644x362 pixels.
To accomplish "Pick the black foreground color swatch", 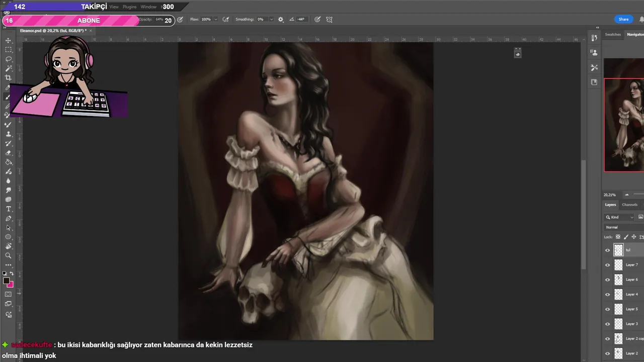I will tap(6, 281).
